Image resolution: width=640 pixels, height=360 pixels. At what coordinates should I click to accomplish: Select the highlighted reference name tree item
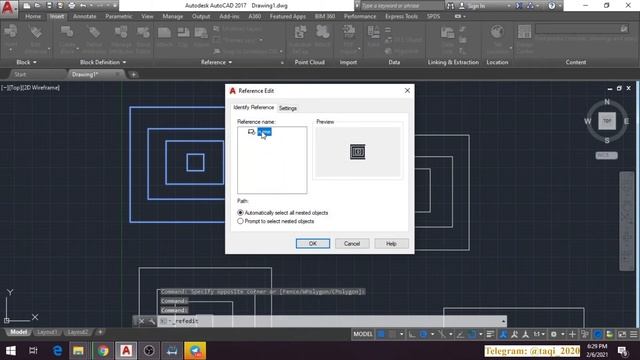tap(264, 132)
